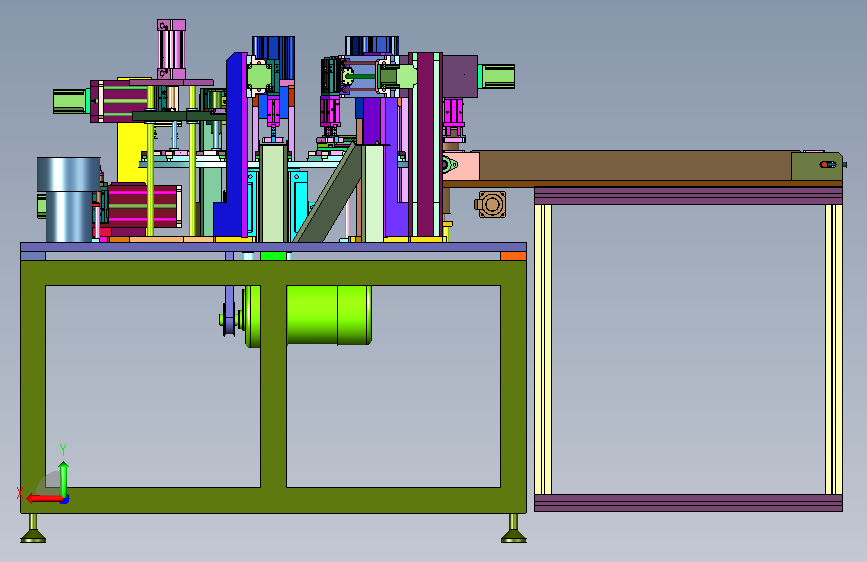Select the center post of the green frame

(273, 386)
